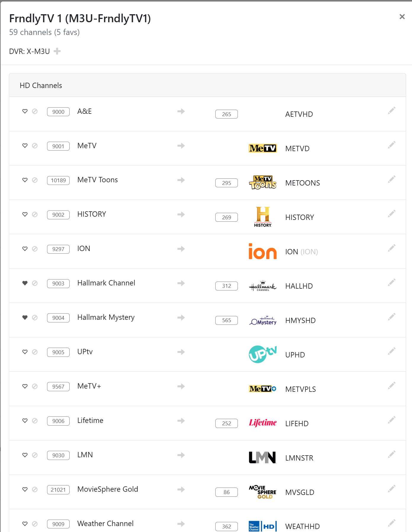The image size is (412, 532).
Task: Add a DVR source with plus icon
Action: (x=57, y=51)
